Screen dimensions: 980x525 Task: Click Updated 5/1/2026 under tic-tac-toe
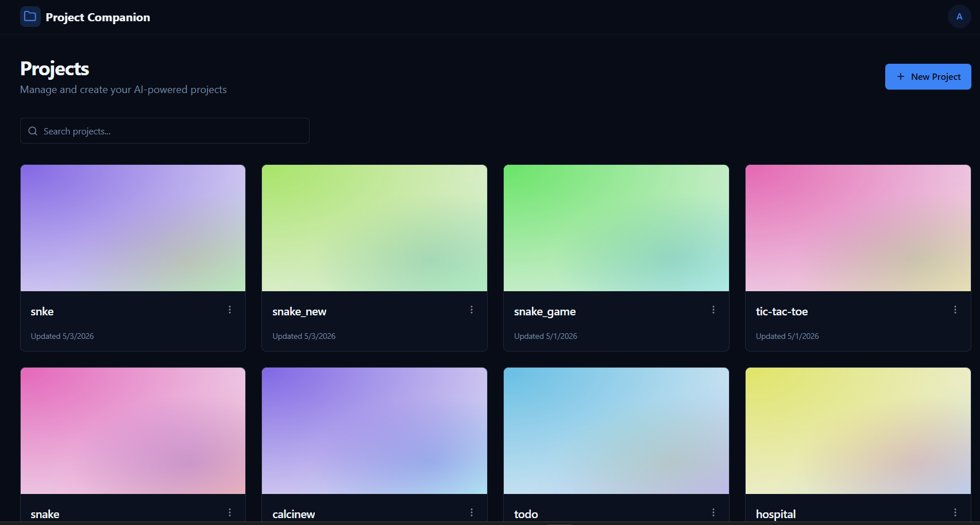[x=788, y=336]
